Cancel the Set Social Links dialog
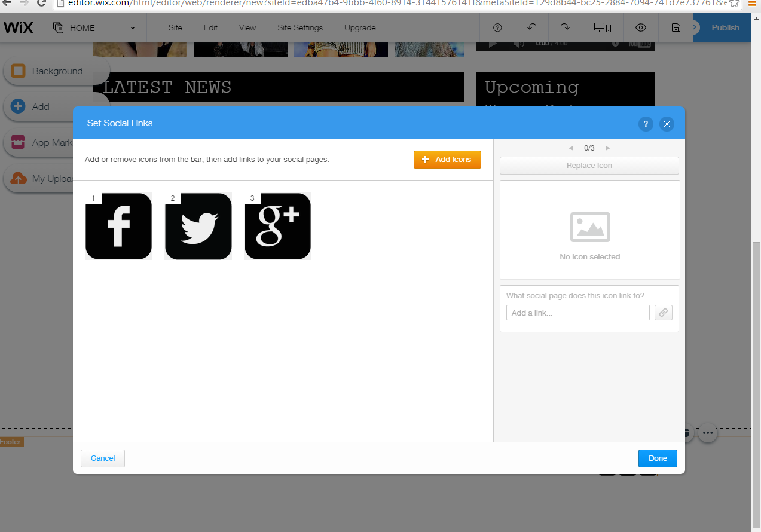The height and width of the screenshot is (532, 761). coord(103,458)
